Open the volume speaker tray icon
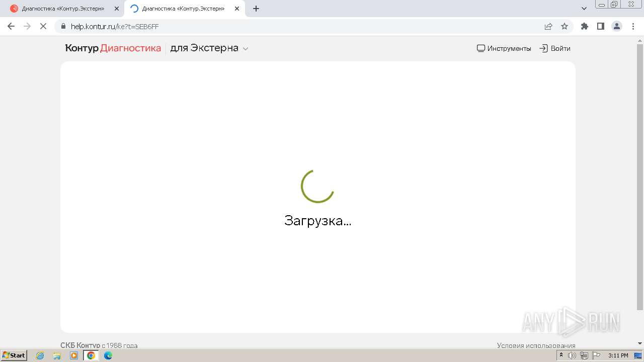 click(x=572, y=355)
